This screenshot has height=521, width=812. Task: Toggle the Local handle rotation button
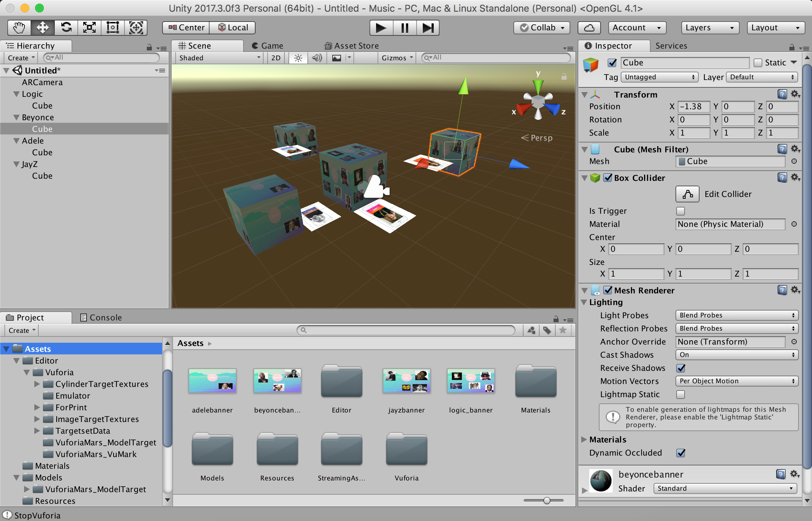click(233, 28)
